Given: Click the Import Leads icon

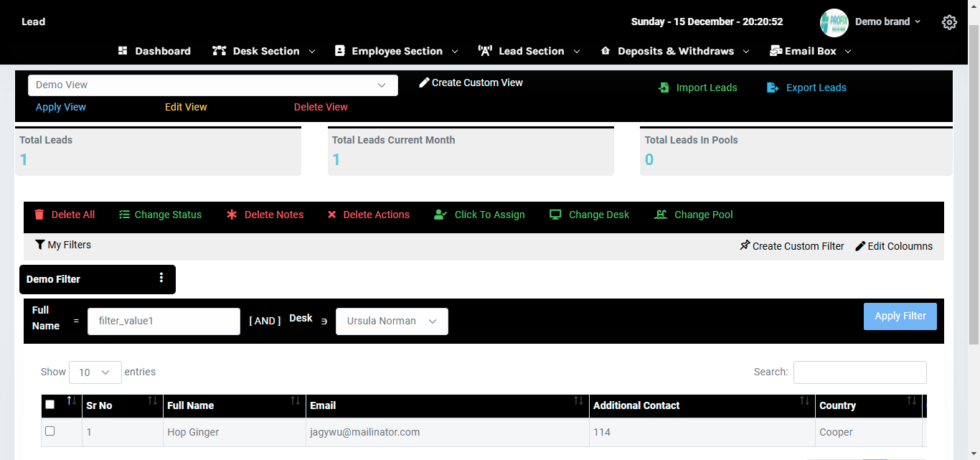Looking at the screenshot, I should 664,88.
